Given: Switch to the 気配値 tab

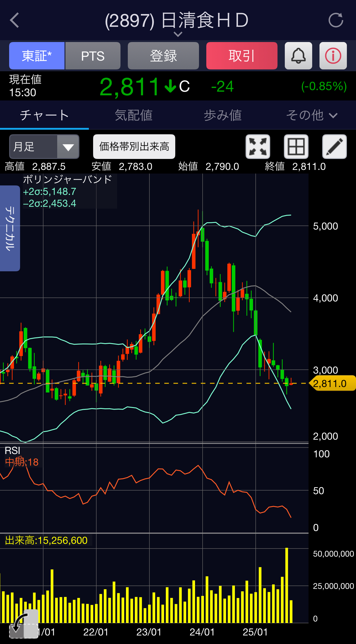Looking at the screenshot, I should [x=134, y=115].
